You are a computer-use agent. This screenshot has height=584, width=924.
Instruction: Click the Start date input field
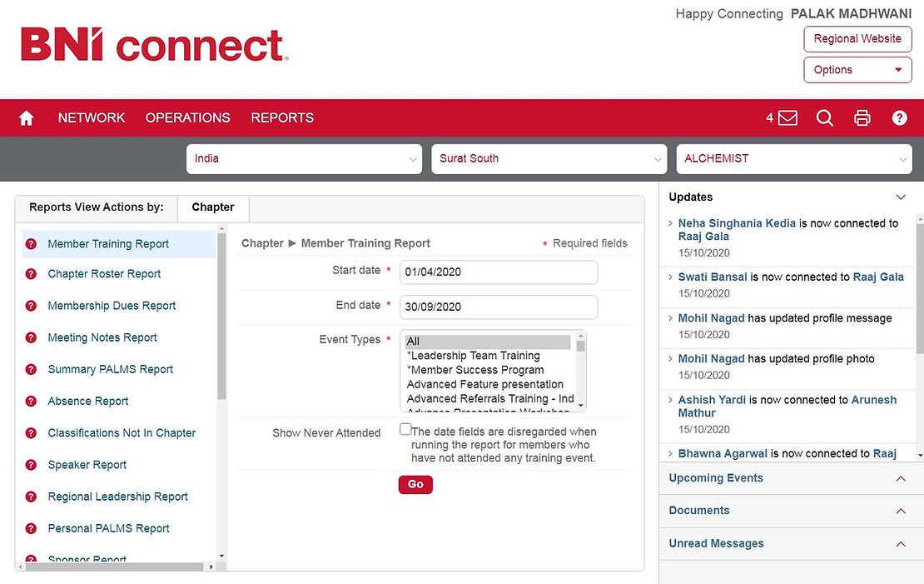click(499, 272)
